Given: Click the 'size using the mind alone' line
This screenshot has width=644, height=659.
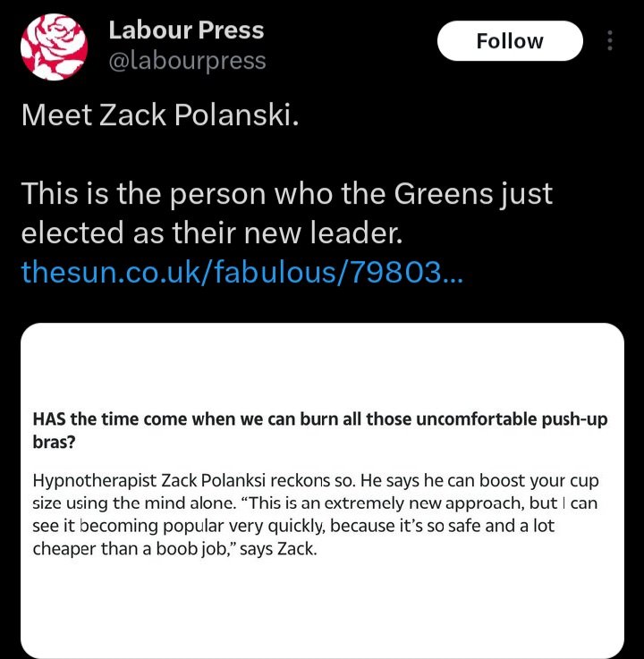Looking at the screenshot, I should click(x=315, y=503).
